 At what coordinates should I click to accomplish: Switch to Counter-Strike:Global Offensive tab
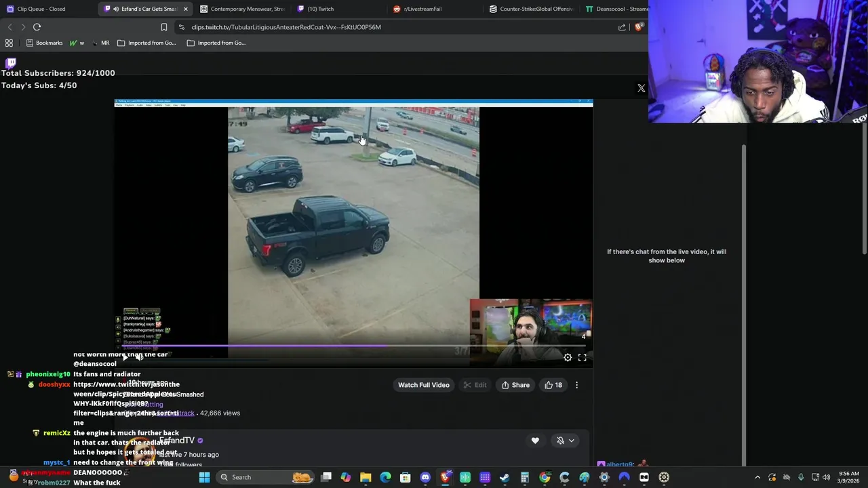[532, 9]
